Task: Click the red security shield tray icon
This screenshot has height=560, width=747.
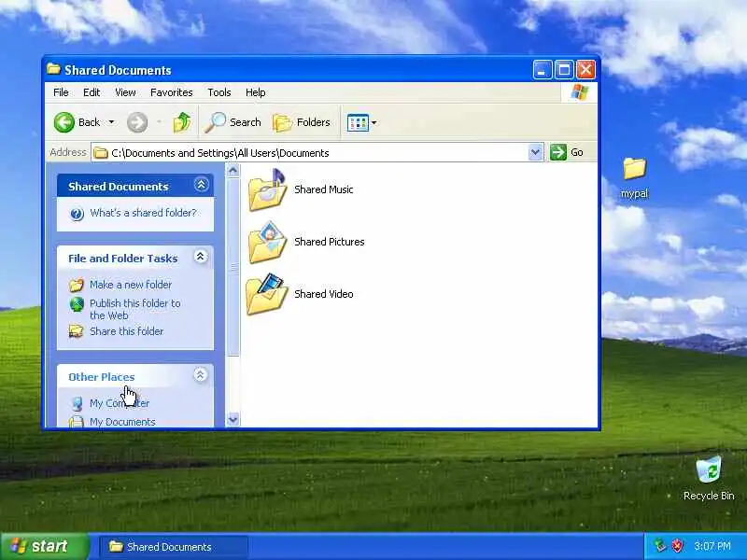Action: (x=677, y=546)
